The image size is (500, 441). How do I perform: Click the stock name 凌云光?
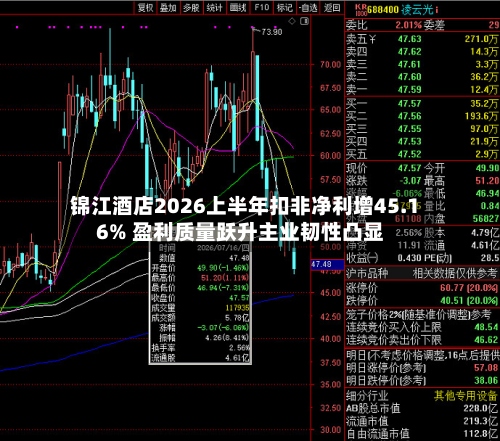[417, 10]
